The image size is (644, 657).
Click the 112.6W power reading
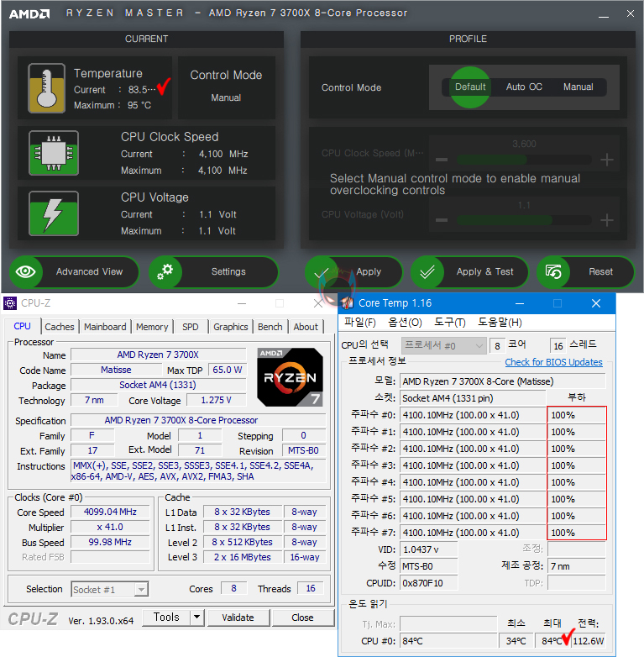pyautogui.click(x=589, y=641)
